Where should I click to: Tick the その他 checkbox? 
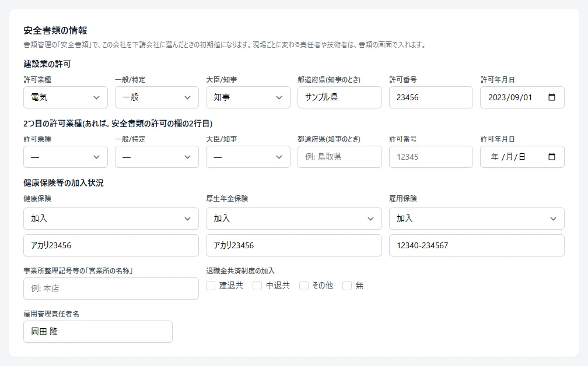click(304, 286)
